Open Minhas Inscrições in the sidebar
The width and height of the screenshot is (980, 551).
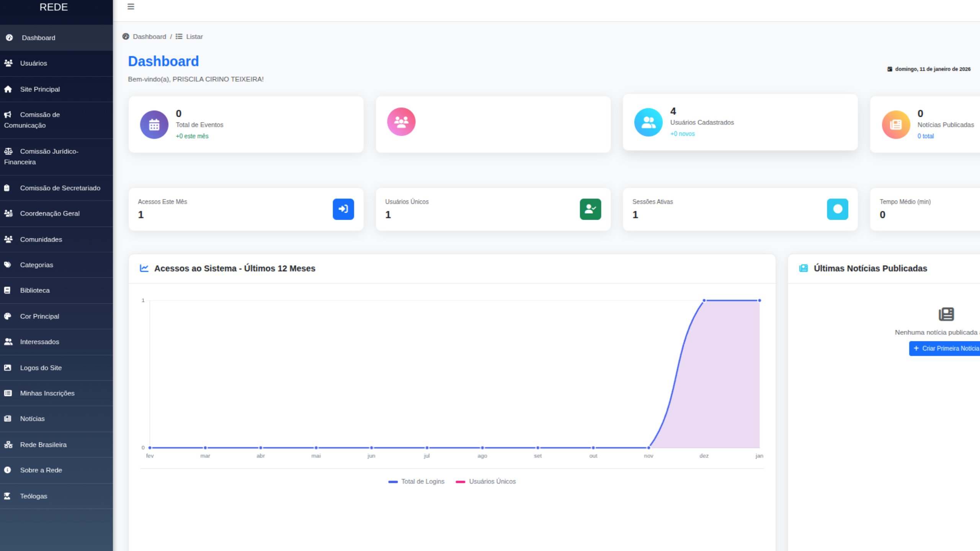(57, 393)
